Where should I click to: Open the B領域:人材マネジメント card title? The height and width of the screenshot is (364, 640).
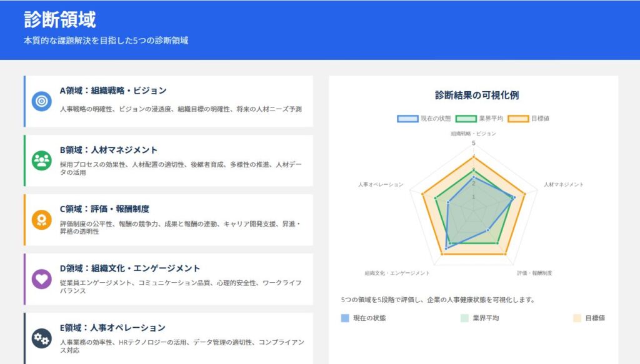(108, 150)
